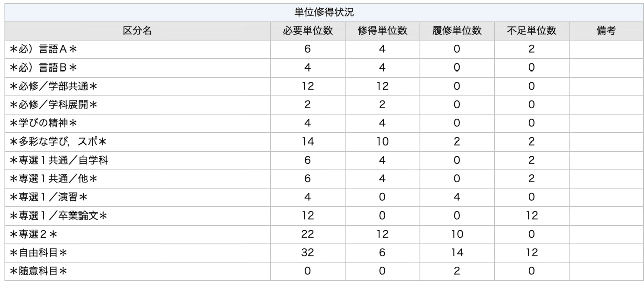Click the 必要単位数 value 32 for ＊自由科目＊
Viewport: 644px width, 284px height.
pos(307,253)
